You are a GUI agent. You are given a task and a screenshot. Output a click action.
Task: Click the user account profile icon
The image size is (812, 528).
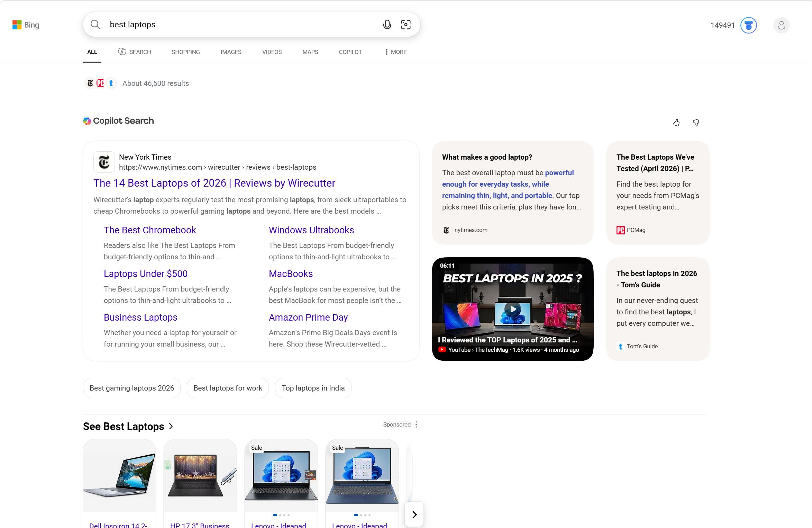(781, 25)
